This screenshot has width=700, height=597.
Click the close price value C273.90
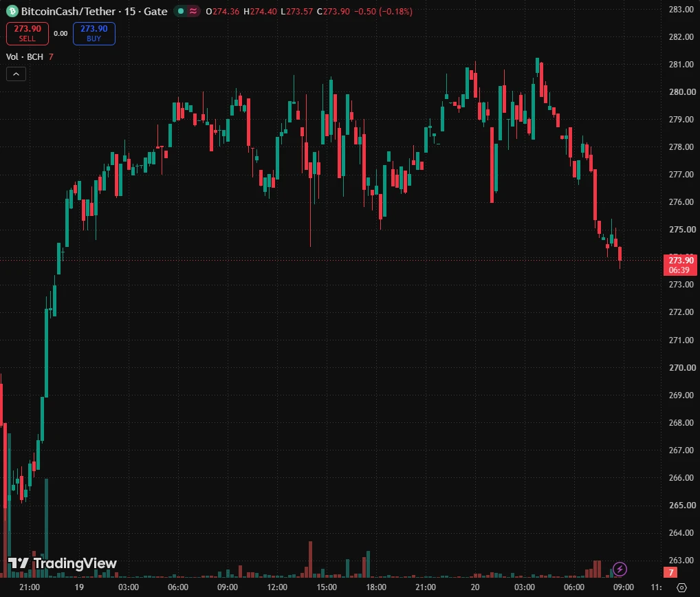point(333,11)
